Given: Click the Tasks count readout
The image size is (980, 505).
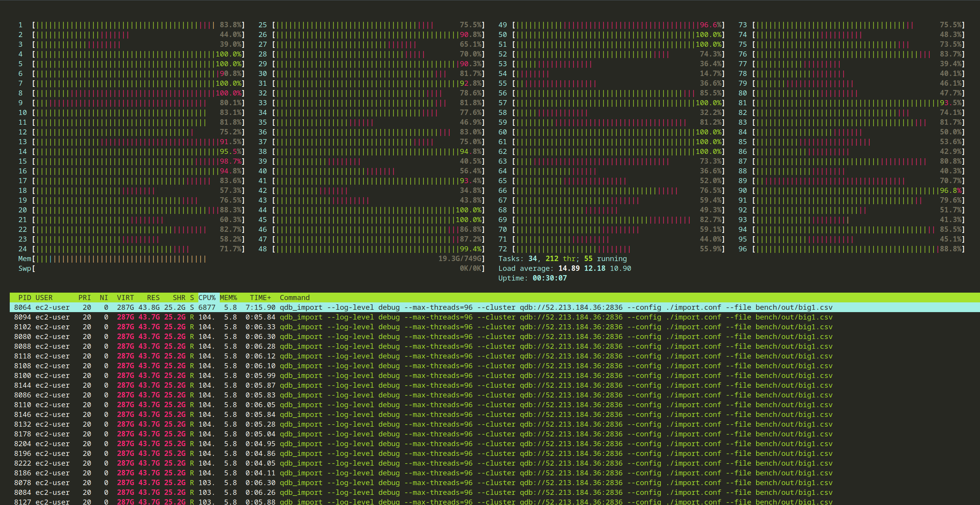Looking at the screenshot, I should [563, 259].
